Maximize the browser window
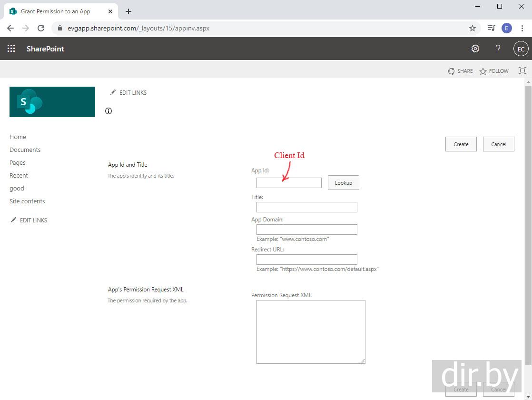Viewport: 532px width, 400px height. tap(500, 6)
